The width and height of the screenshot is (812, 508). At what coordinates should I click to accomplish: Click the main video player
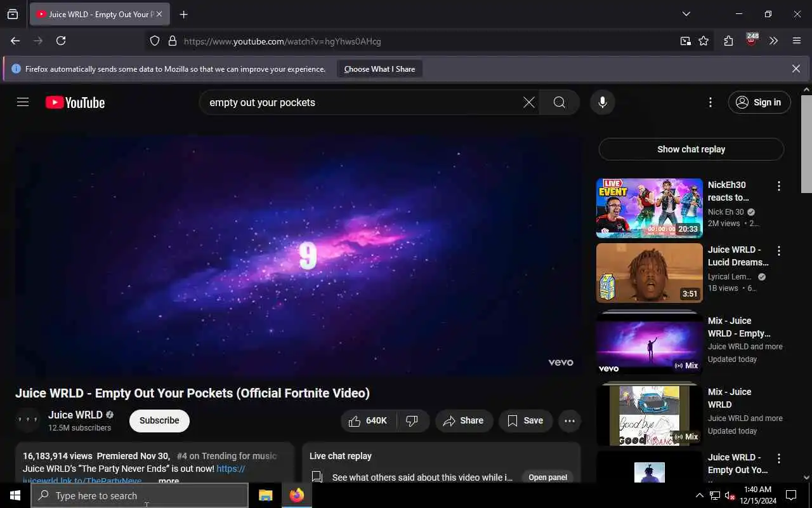click(298, 255)
